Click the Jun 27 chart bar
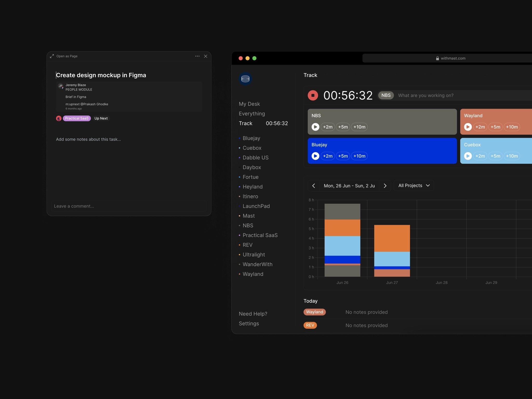 (x=392, y=251)
